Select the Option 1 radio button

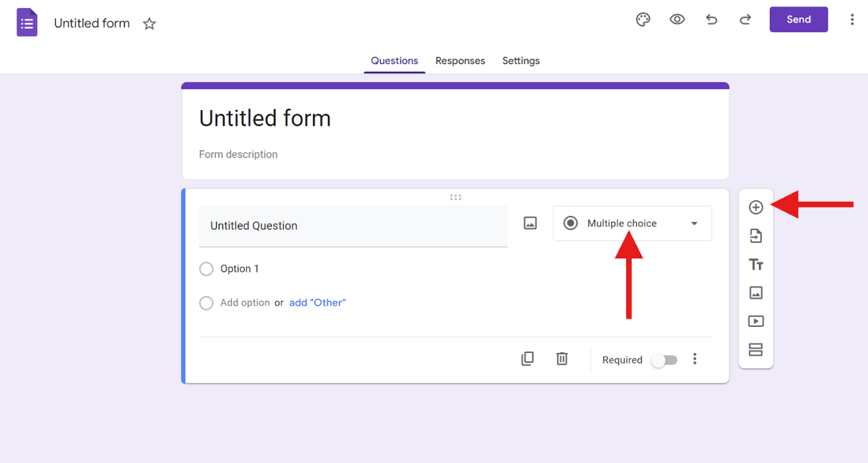206,269
